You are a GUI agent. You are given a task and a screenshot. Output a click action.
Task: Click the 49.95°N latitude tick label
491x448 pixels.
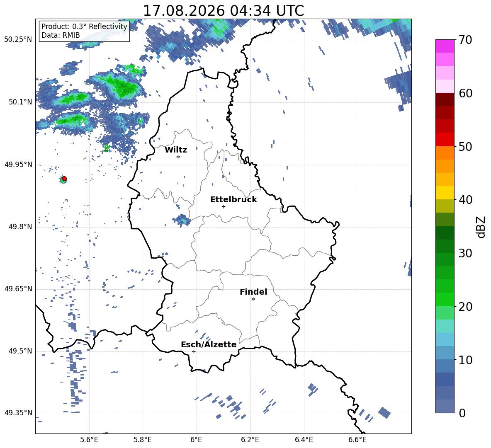coord(19,165)
